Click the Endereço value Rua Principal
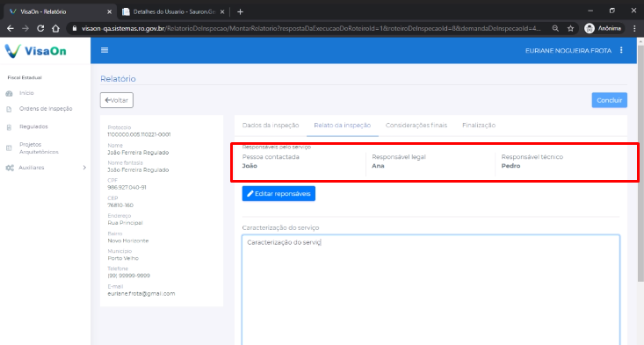The height and width of the screenshot is (345, 644). (125, 223)
